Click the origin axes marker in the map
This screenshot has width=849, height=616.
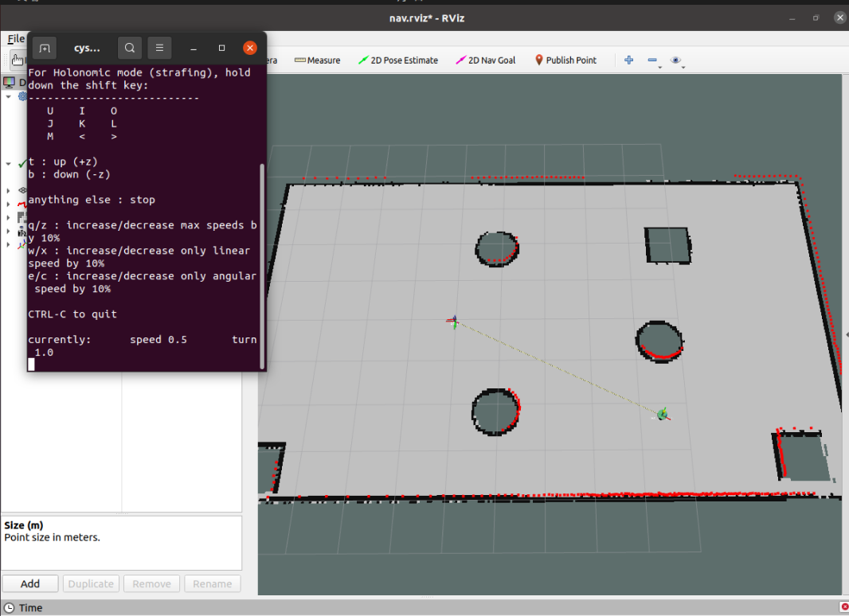click(x=453, y=322)
